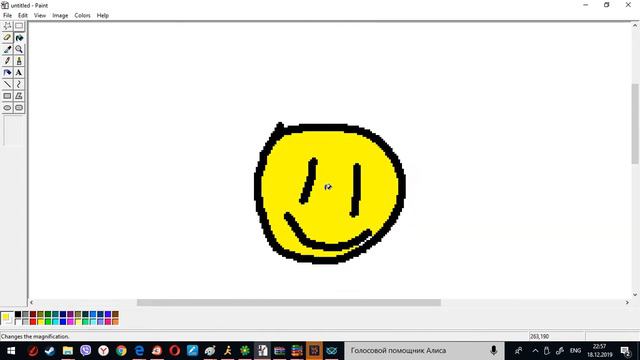This screenshot has width=640, height=360.
Task: Select the Curve tool
Action: 19,84
